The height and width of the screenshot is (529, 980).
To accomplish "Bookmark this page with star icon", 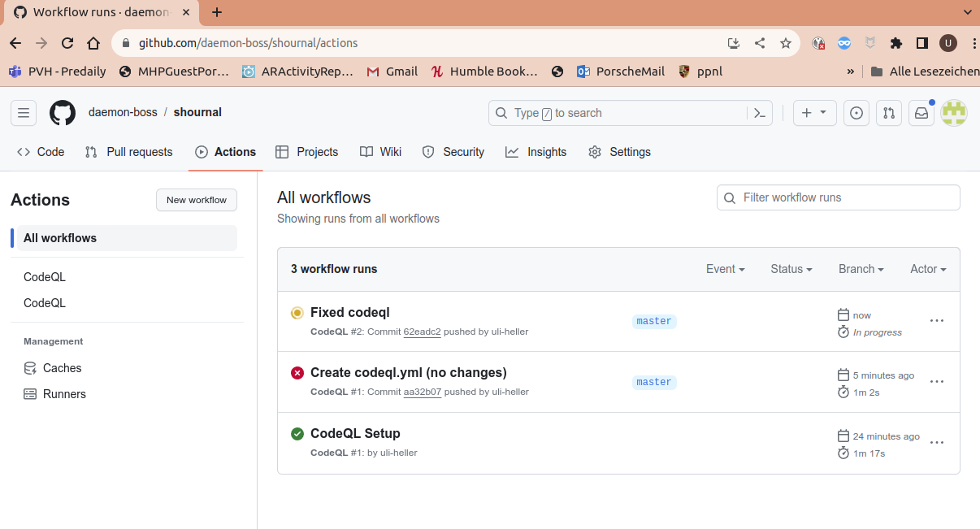I will [785, 43].
